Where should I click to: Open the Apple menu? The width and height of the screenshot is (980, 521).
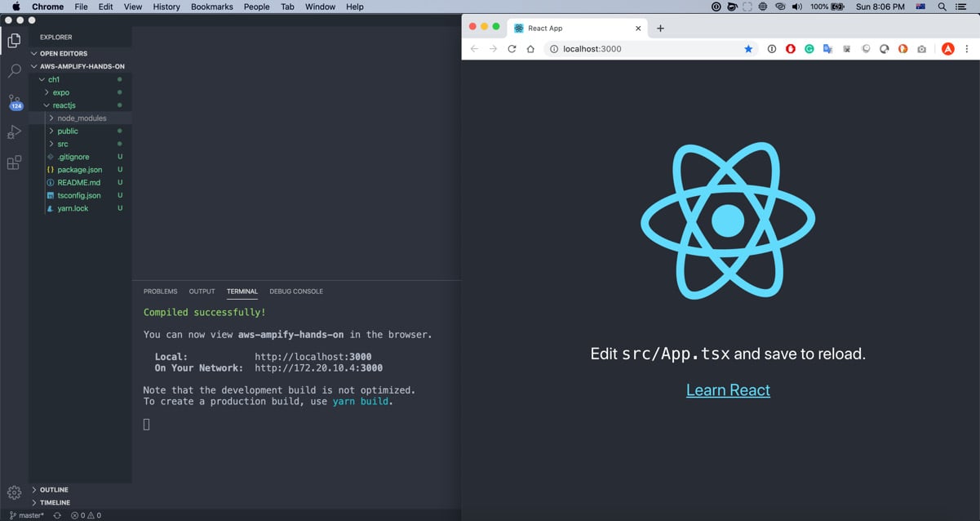tap(16, 7)
